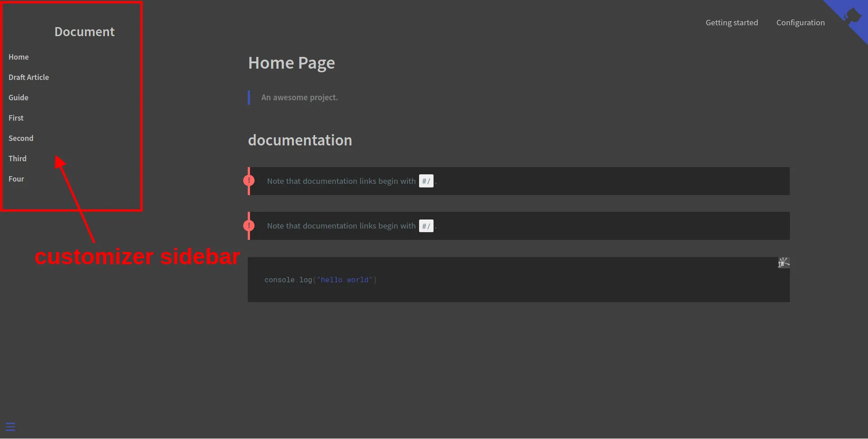Go to the First sidebar entry
Image resolution: width=868 pixels, height=439 pixels.
[x=16, y=118]
